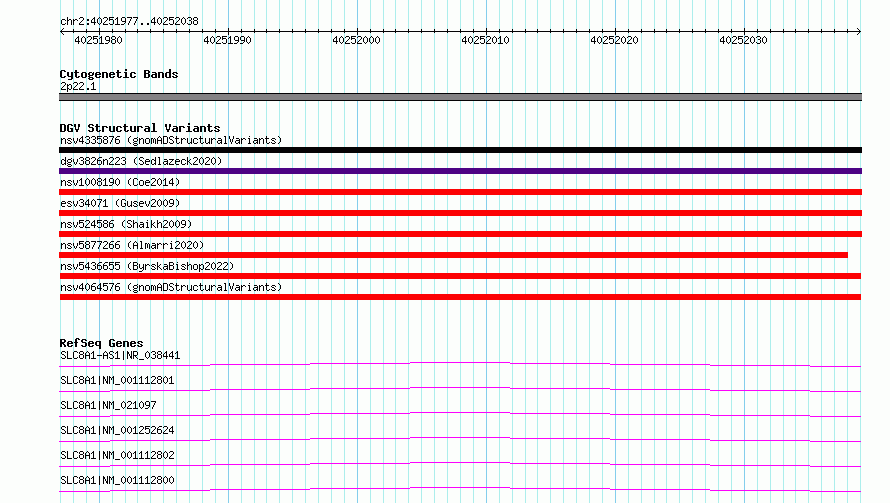890x503 pixels.
Task: Click the nsv5877266 Almarri2020 label
Action: (132, 245)
